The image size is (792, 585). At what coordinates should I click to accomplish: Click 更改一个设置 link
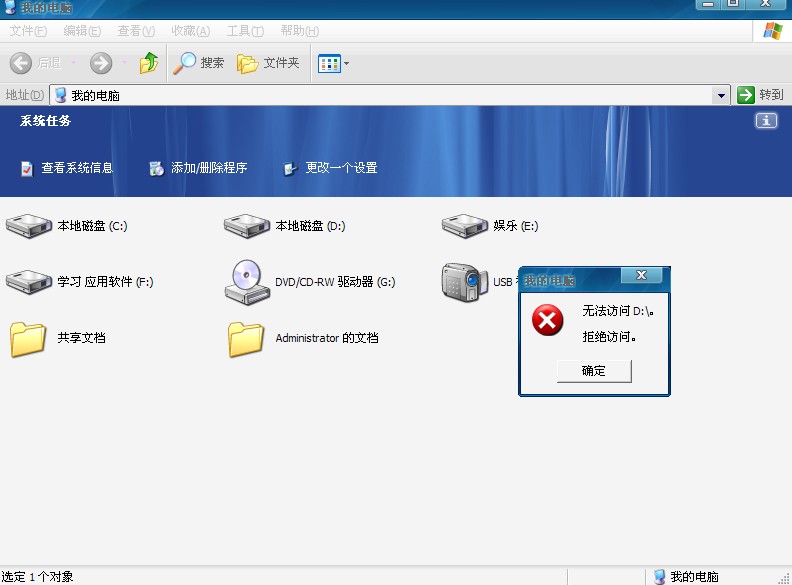341,168
